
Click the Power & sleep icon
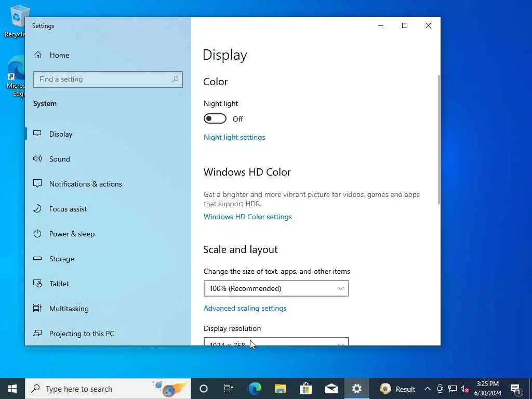click(37, 233)
